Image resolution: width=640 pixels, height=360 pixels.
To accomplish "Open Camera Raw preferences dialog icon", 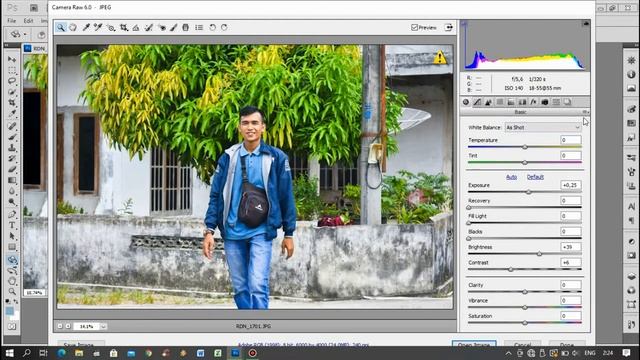I will pos(199,27).
